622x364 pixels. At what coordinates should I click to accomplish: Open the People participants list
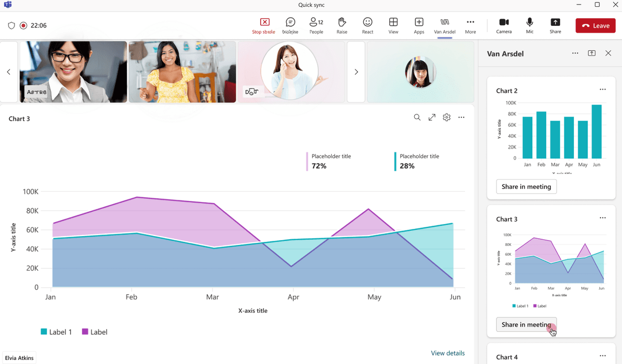click(316, 25)
